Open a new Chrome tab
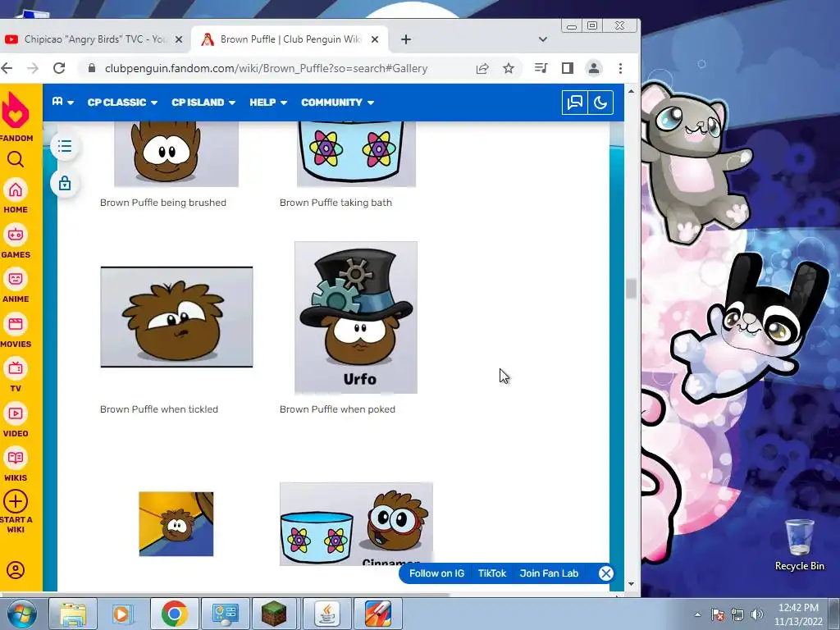Screen dimensions: 840x630 coord(406,39)
